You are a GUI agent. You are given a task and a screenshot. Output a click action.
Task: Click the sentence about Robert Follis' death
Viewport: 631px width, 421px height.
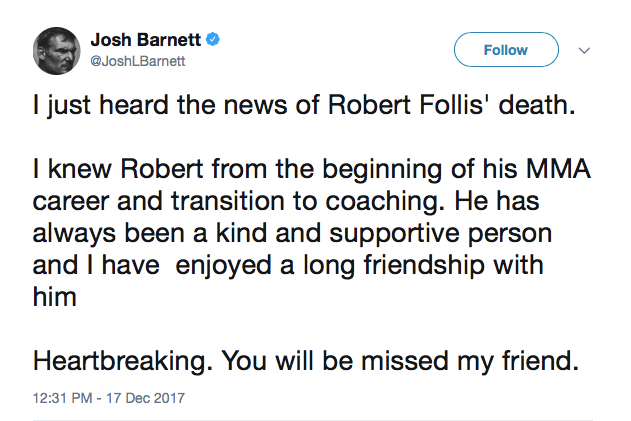click(305, 106)
